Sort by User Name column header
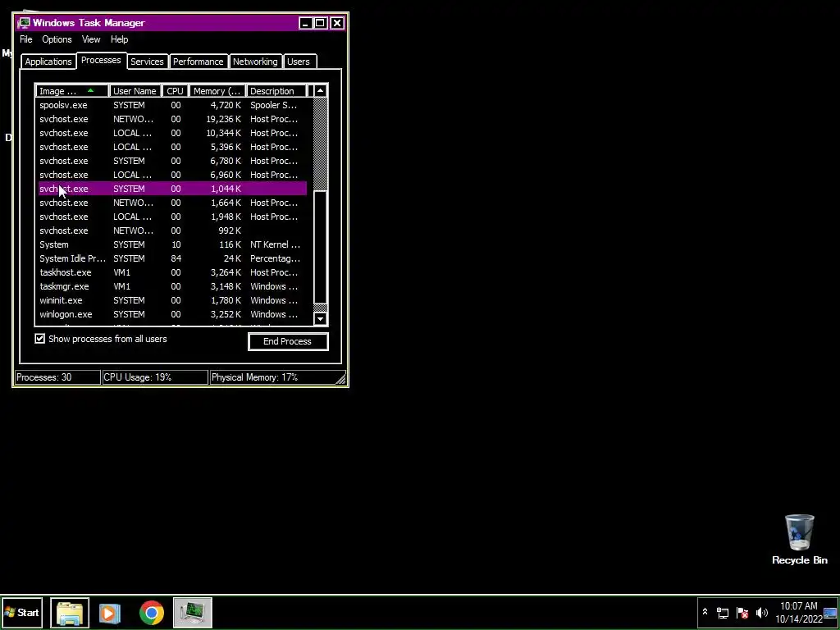This screenshot has width=840, height=630. coord(135,91)
